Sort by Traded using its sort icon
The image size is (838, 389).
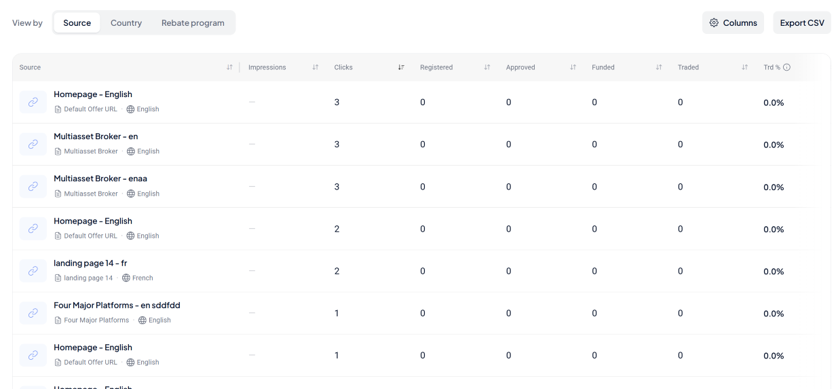(744, 67)
